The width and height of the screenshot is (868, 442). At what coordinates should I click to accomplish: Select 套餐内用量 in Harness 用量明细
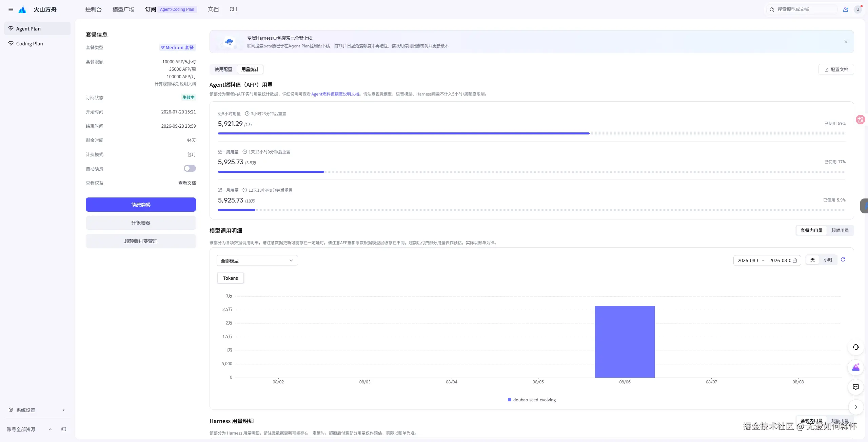coord(811,421)
